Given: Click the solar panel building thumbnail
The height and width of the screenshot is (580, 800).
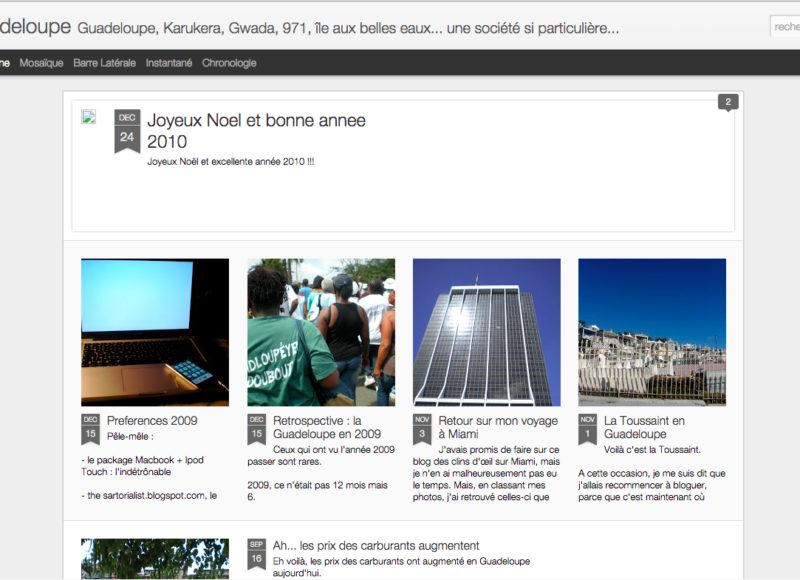Looking at the screenshot, I should coord(487,332).
